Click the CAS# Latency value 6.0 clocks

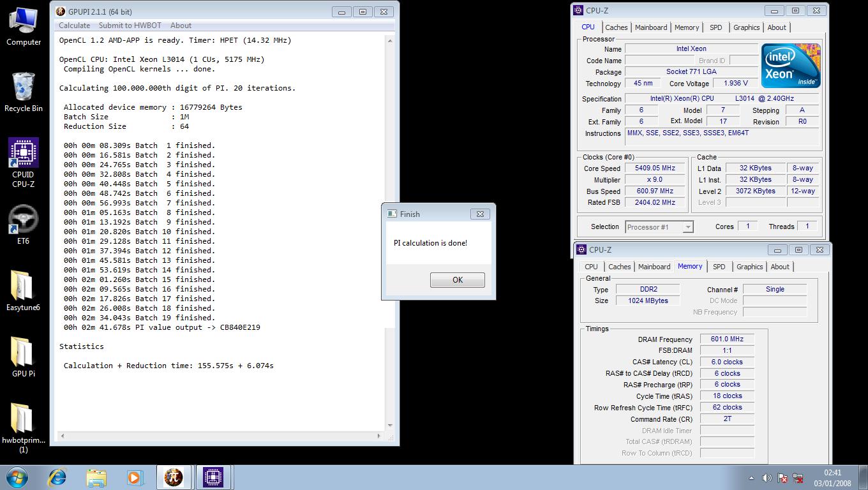pos(727,362)
